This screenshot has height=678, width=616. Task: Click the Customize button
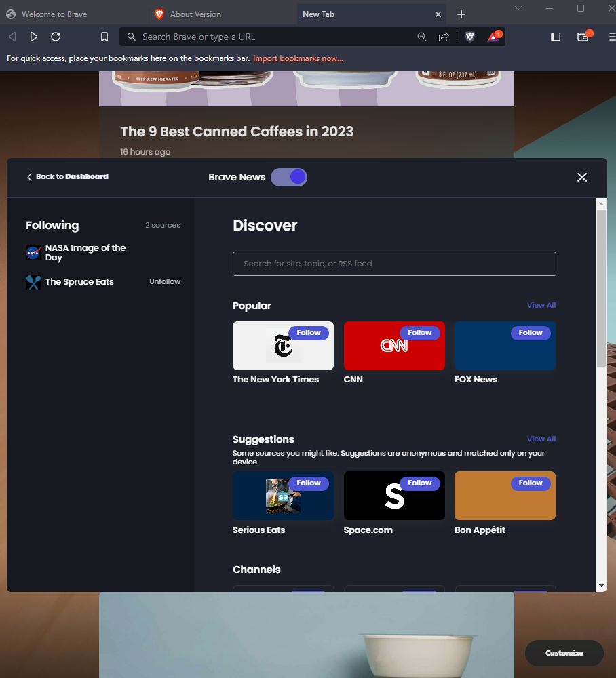pos(564,653)
